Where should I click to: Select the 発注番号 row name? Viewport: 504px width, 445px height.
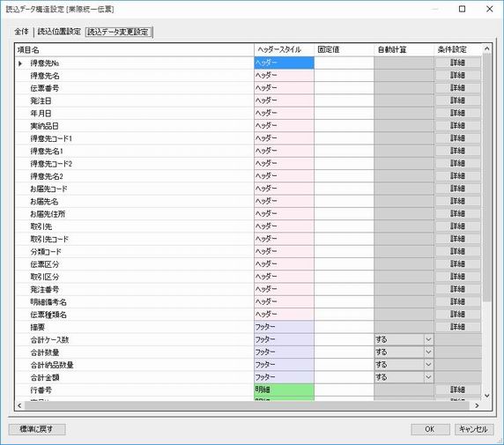[45, 289]
